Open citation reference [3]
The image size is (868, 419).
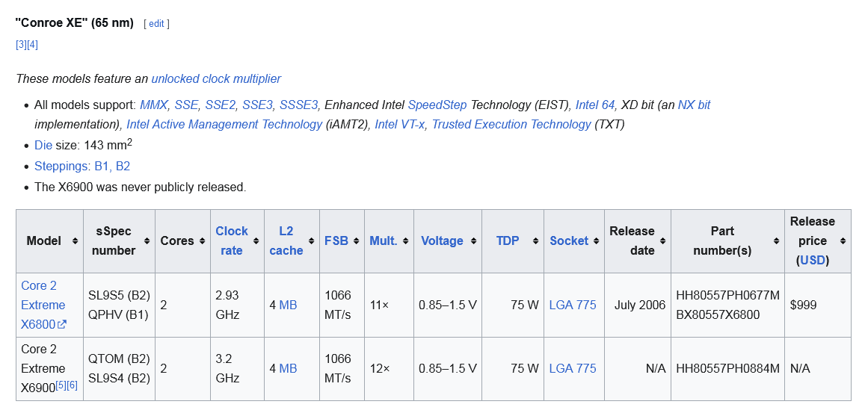(x=21, y=45)
